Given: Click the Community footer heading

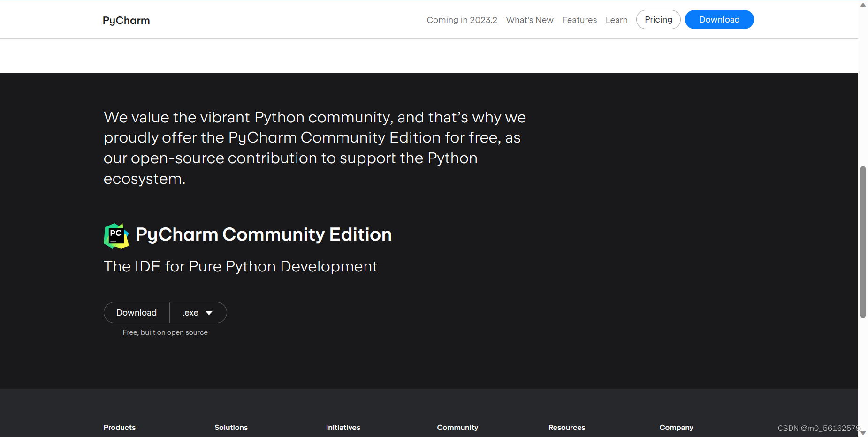Looking at the screenshot, I should coord(457,428).
